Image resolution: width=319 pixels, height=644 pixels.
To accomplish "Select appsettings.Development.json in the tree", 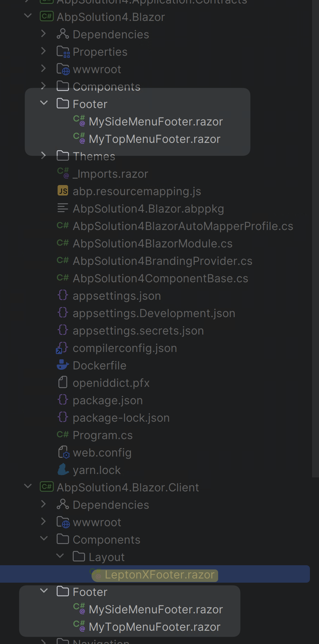I will click(x=154, y=313).
